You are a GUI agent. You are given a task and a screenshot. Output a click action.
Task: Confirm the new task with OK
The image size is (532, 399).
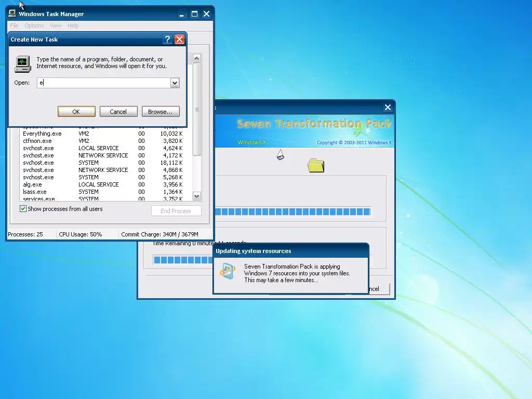coord(76,112)
